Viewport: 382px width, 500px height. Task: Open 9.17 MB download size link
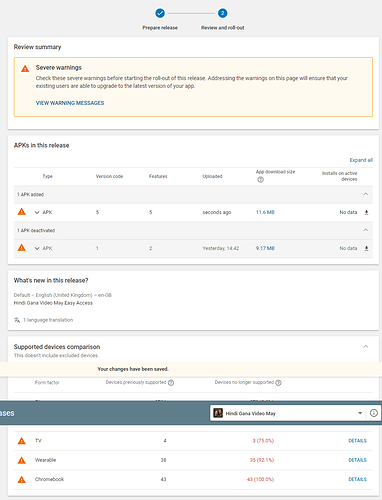click(265, 248)
